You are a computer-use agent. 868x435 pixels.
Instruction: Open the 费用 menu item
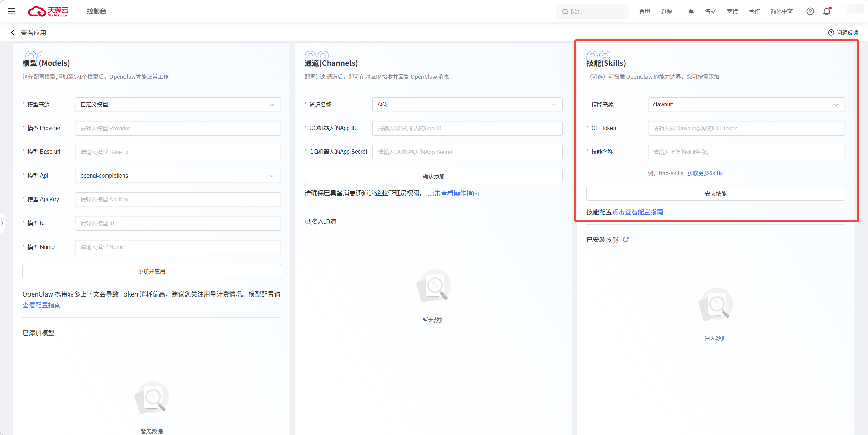coord(644,11)
